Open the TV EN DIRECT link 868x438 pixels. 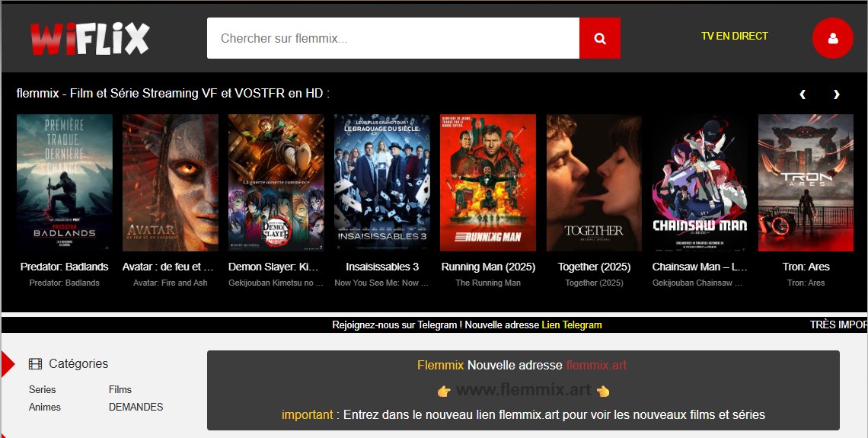tap(734, 36)
